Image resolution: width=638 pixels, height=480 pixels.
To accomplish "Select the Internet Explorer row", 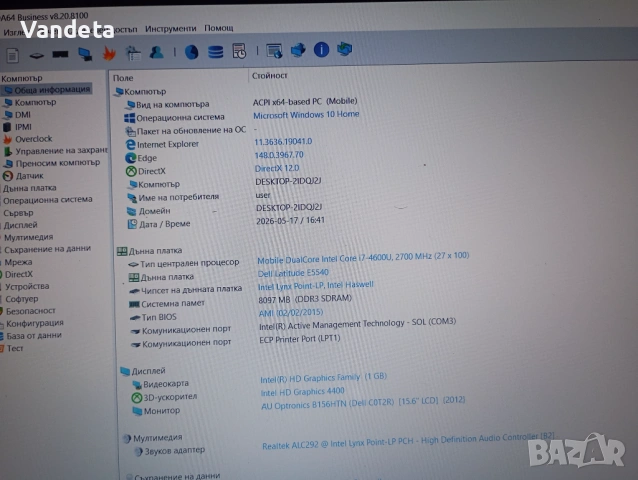I will coord(162,144).
